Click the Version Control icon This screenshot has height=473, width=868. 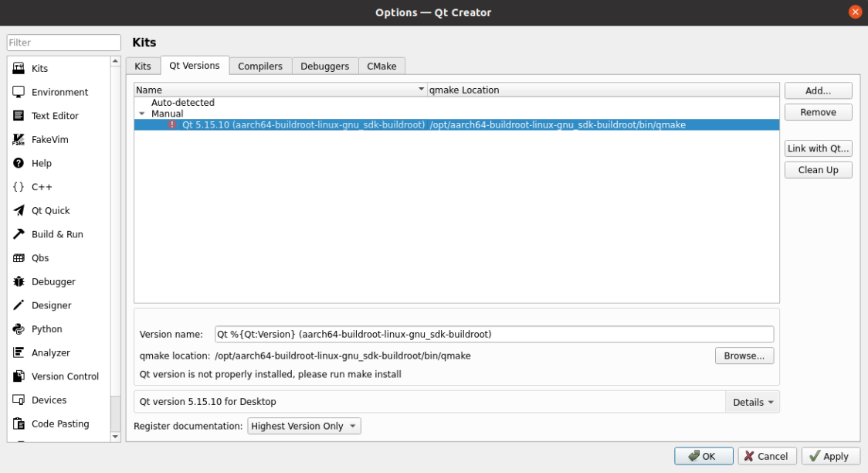pyautogui.click(x=19, y=376)
